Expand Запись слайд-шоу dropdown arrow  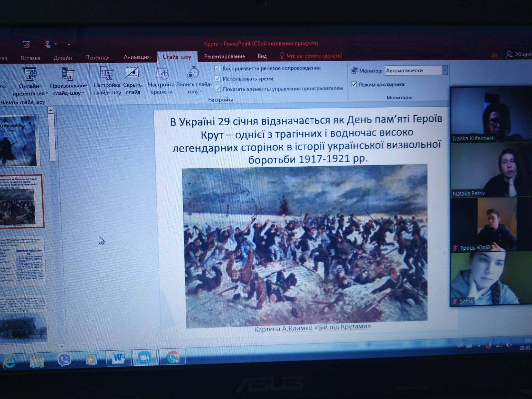pos(201,92)
